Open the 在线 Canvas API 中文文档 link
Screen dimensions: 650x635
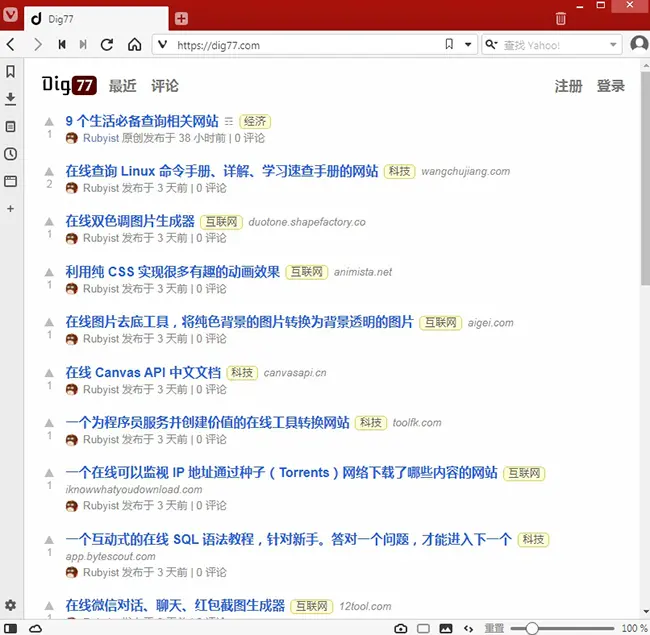[x=143, y=372]
